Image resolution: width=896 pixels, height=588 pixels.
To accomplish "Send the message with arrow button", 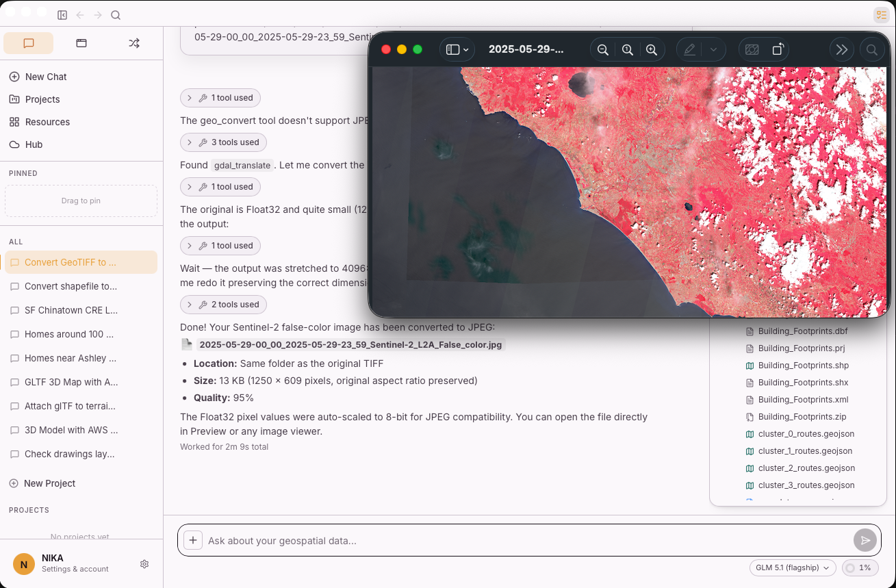I will (865, 540).
